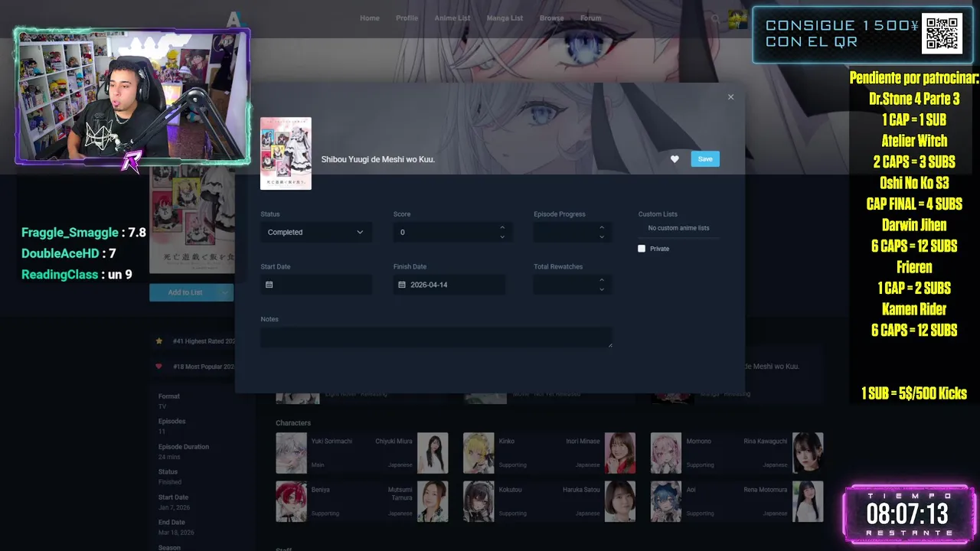Increase Episode Progress with the up arrow

[x=602, y=227]
